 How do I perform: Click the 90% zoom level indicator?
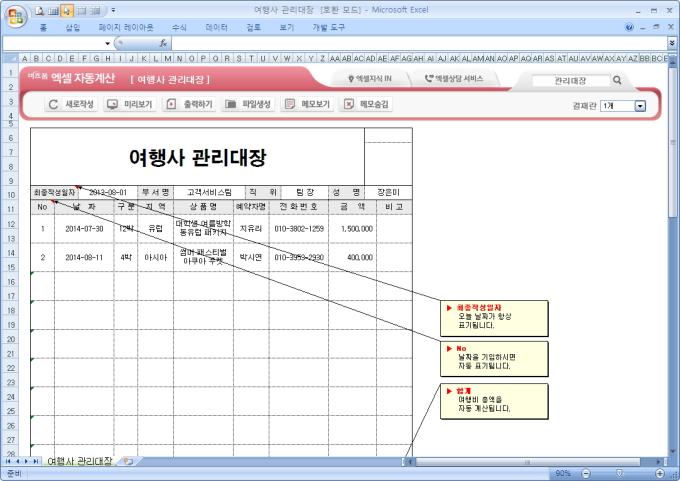click(562, 473)
